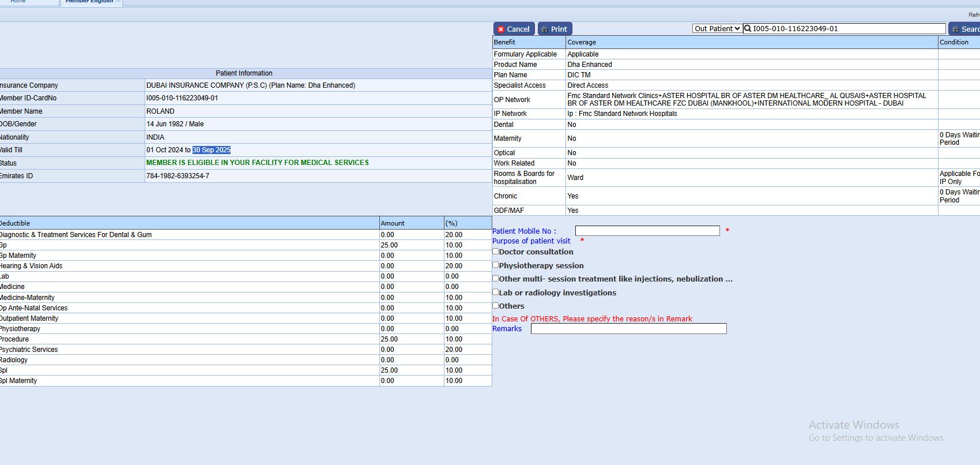
Task: Click the icon on the Search button
Action: [x=955, y=29]
